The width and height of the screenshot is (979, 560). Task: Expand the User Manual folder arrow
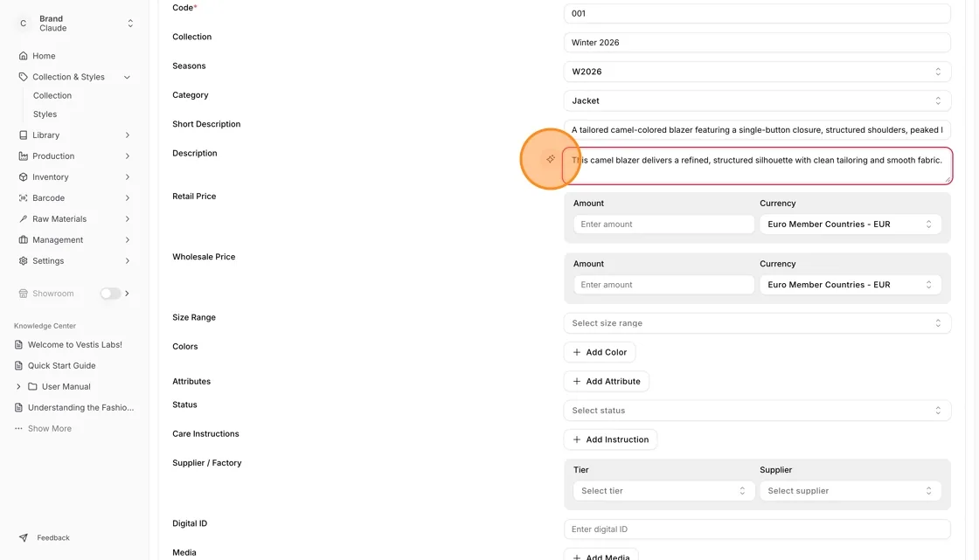pyautogui.click(x=18, y=386)
